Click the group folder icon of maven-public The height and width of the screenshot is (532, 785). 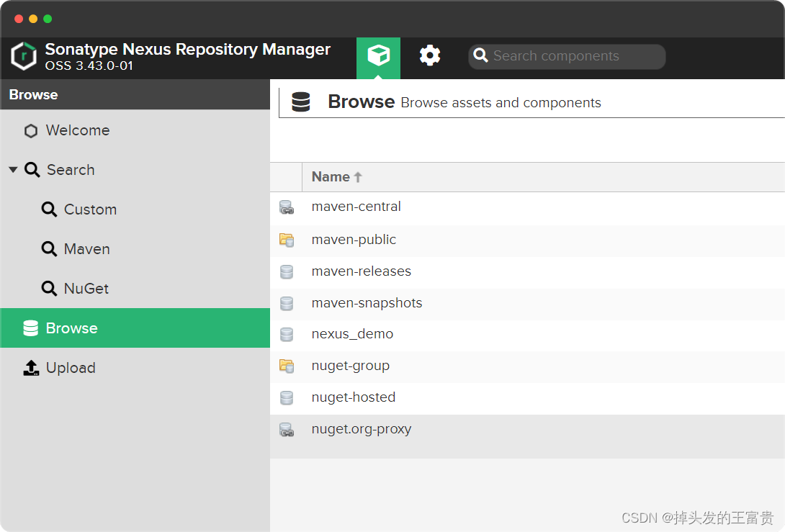pos(287,240)
